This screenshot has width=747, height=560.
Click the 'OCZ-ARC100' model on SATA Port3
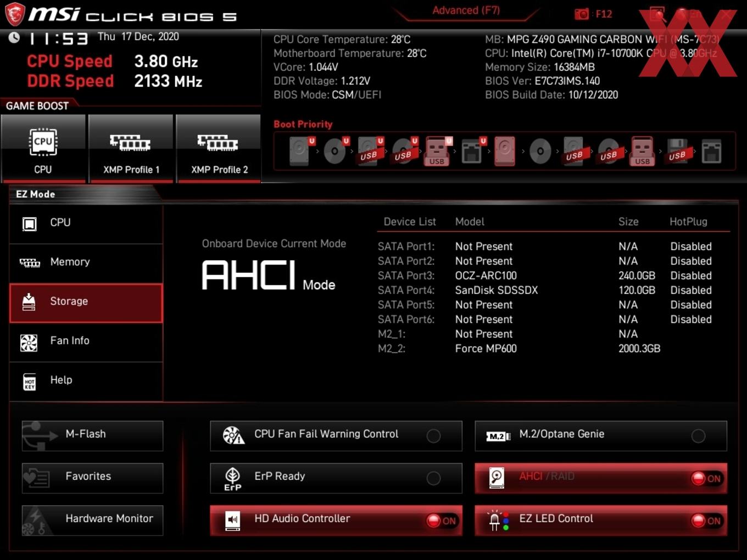coord(486,276)
